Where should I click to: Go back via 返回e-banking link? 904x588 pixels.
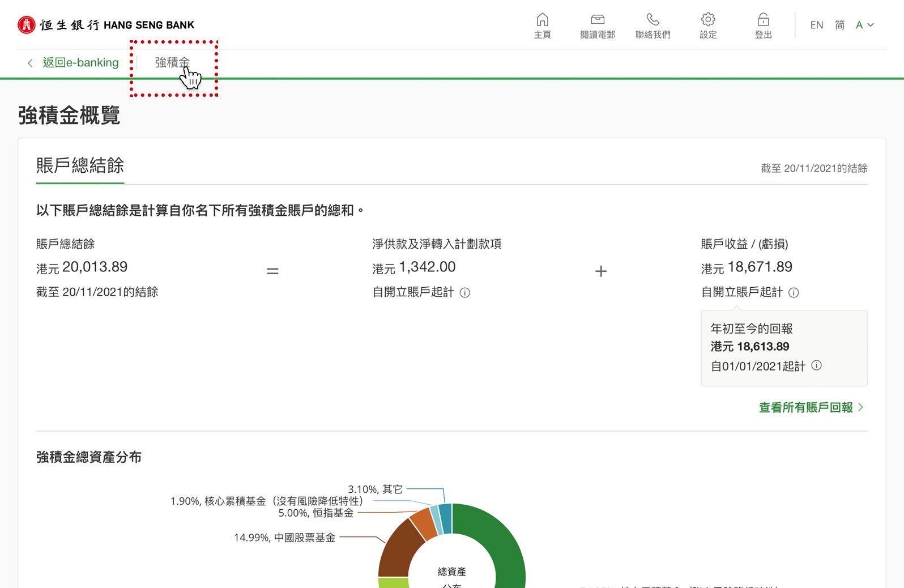(x=81, y=62)
